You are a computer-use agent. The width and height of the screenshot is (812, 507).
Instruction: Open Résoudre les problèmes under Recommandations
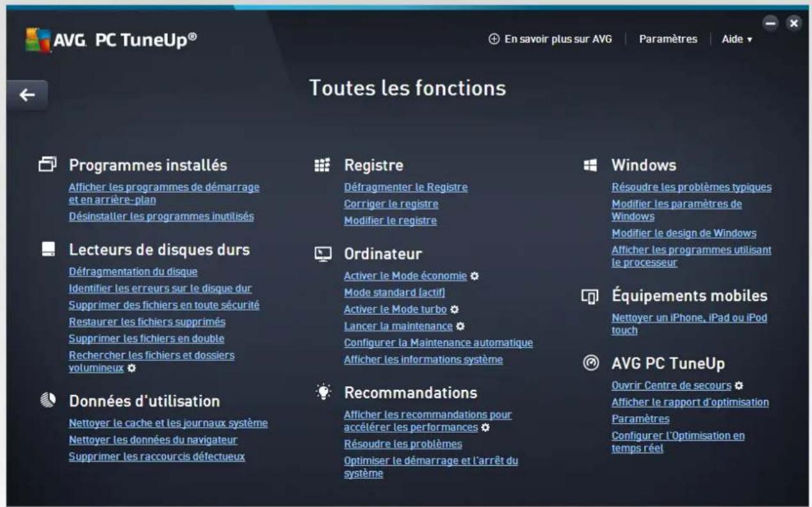coord(403,444)
